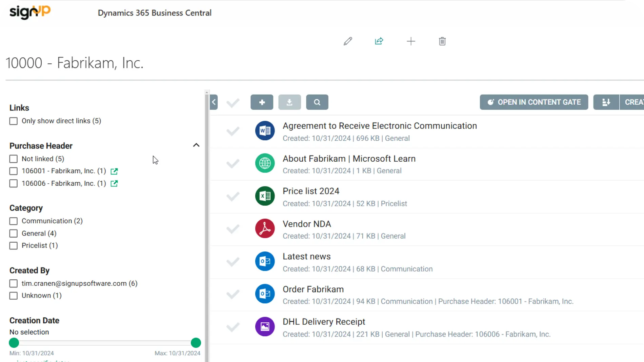This screenshot has height=362, width=644.
Task: Click the PDF icon for Vendor NDA
Action: pos(265,228)
